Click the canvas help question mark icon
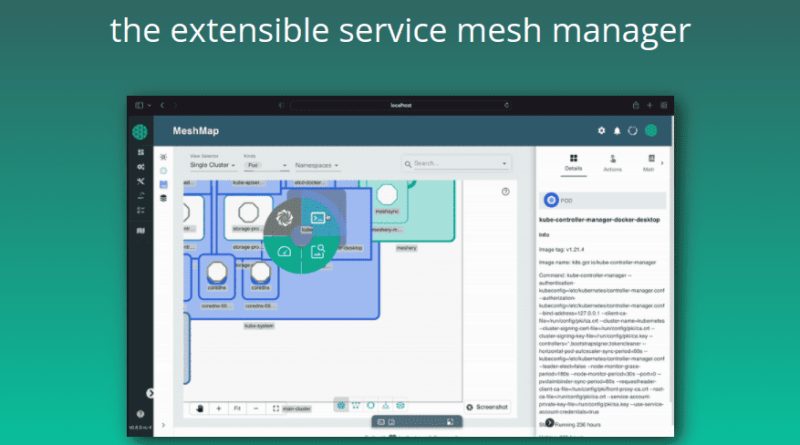Viewport: 800px width, 445px height. pyautogui.click(x=505, y=192)
